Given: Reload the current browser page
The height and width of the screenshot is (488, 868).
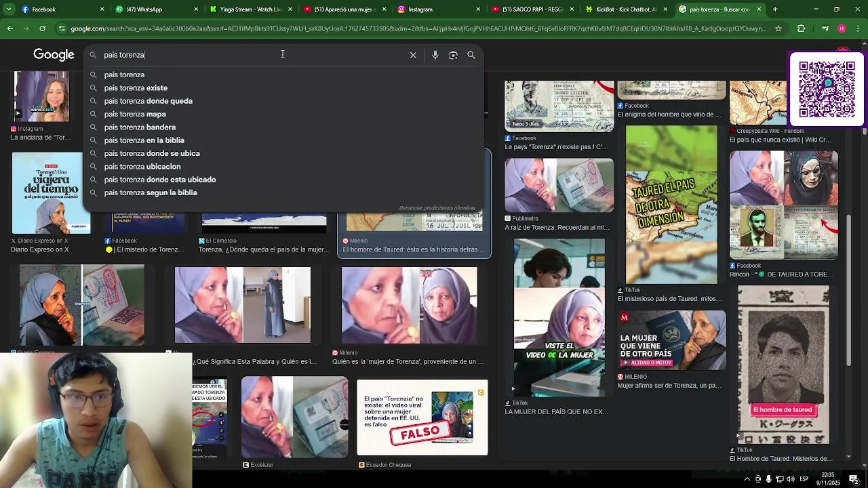Looking at the screenshot, I should tap(42, 28).
